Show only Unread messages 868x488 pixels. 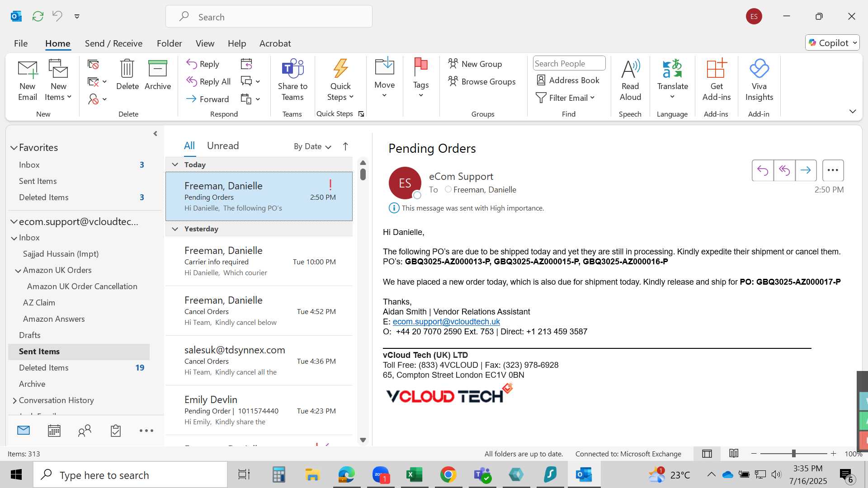point(223,145)
